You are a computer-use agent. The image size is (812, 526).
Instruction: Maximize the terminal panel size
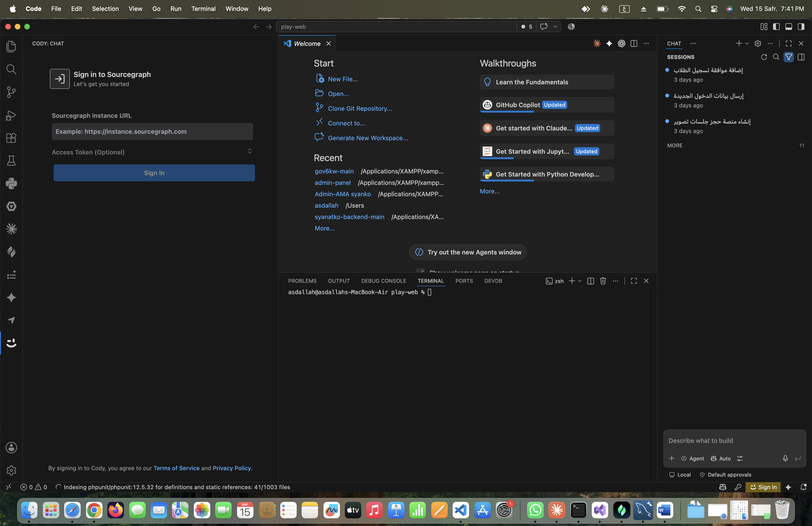click(634, 281)
